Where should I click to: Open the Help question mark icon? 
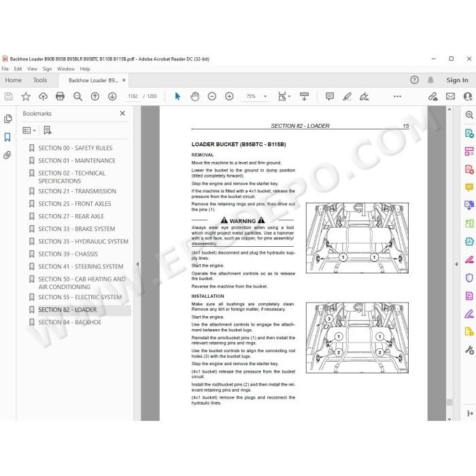pos(414,80)
